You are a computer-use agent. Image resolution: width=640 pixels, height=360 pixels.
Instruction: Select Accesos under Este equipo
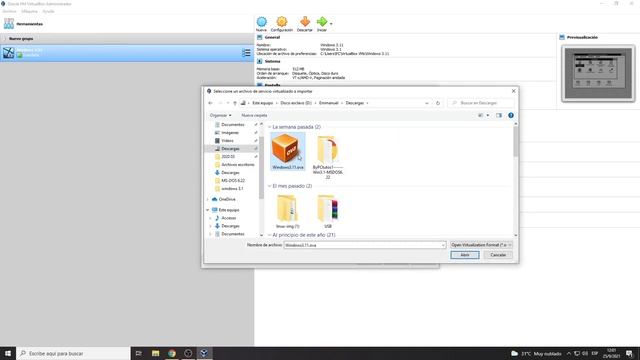(229, 218)
